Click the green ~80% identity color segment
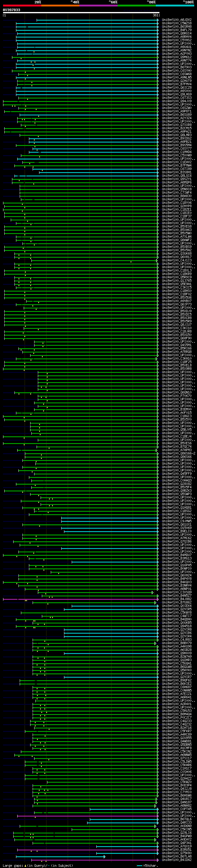 [x=137, y=6]
